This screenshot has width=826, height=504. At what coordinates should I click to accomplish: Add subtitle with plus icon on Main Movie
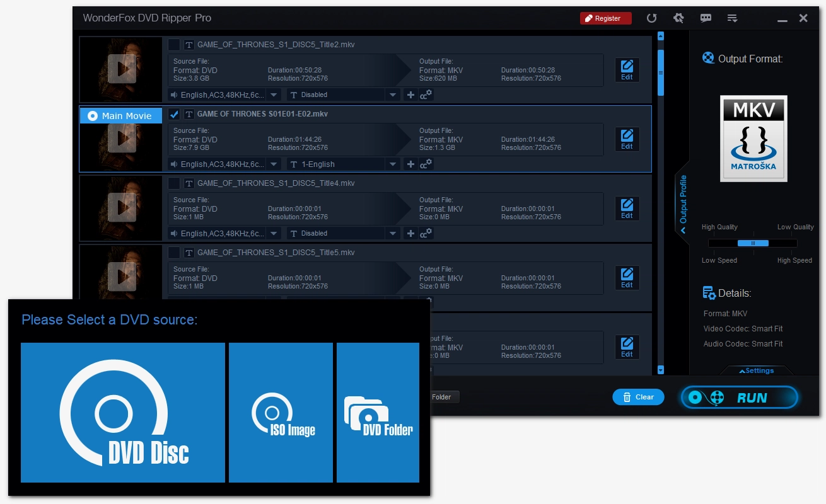[x=410, y=164]
